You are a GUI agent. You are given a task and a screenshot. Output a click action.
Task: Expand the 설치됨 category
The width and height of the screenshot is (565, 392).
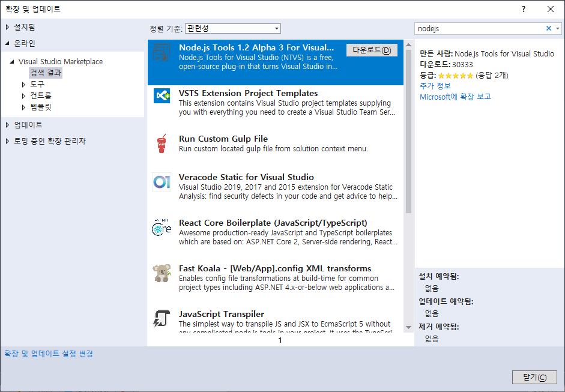(x=8, y=27)
